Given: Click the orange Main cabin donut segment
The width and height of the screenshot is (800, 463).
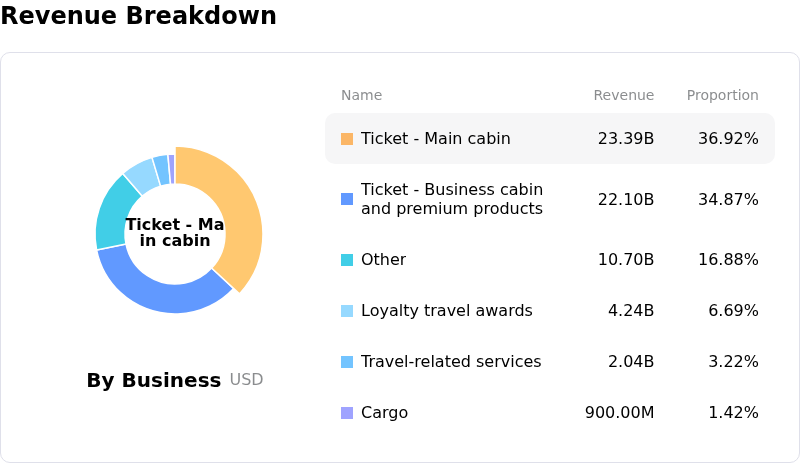Looking at the screenshot, I should pyautogui.click(x=240, y=214).
